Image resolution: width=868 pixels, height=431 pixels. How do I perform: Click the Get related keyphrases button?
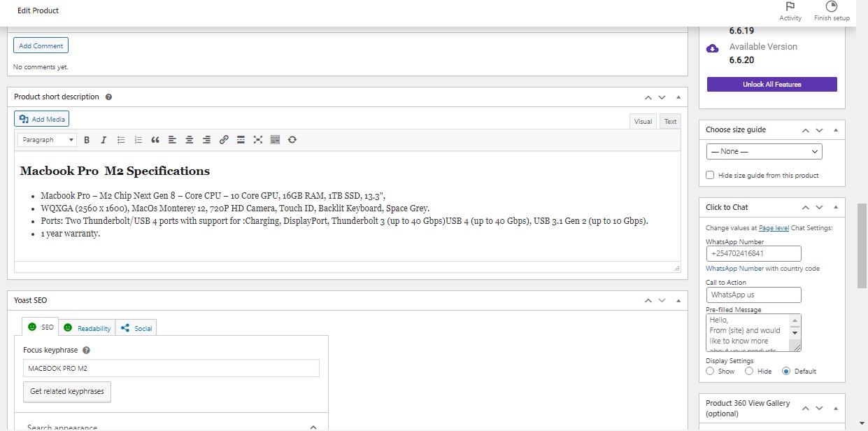(67, 392)
